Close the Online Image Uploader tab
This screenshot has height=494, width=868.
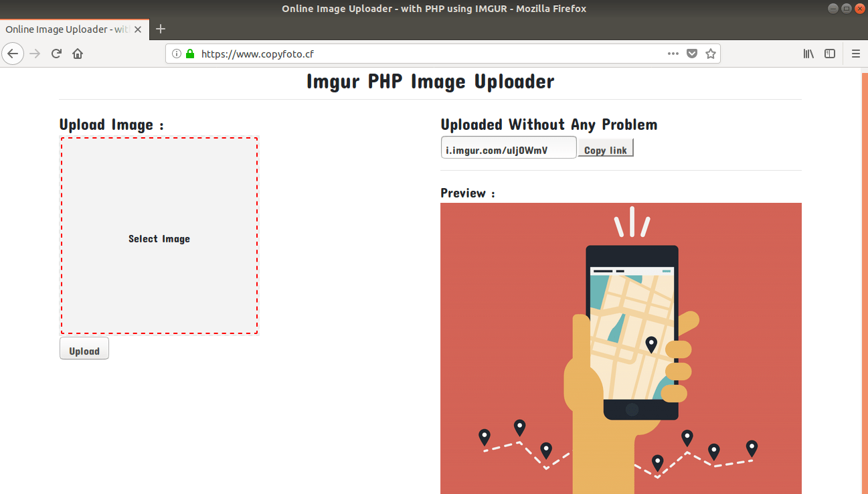[x=139, y=29]
